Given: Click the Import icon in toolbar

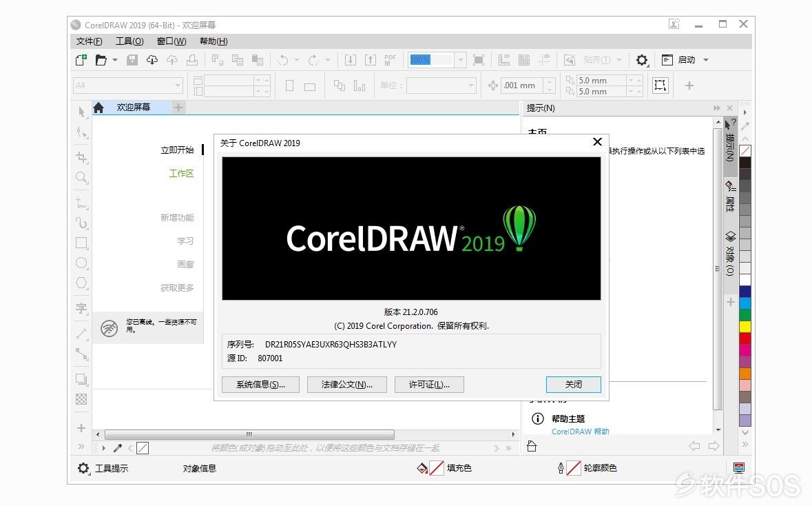Looking at the screenshot, I should click(x=350, y=60).
